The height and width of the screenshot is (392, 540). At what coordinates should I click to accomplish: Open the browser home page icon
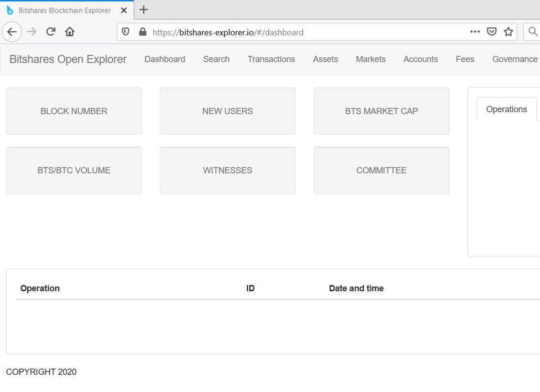[70, 32]
